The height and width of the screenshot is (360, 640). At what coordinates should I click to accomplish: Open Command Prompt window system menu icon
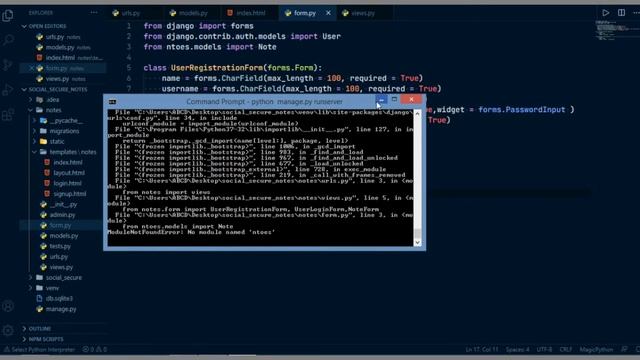click(x=113, y=101)
